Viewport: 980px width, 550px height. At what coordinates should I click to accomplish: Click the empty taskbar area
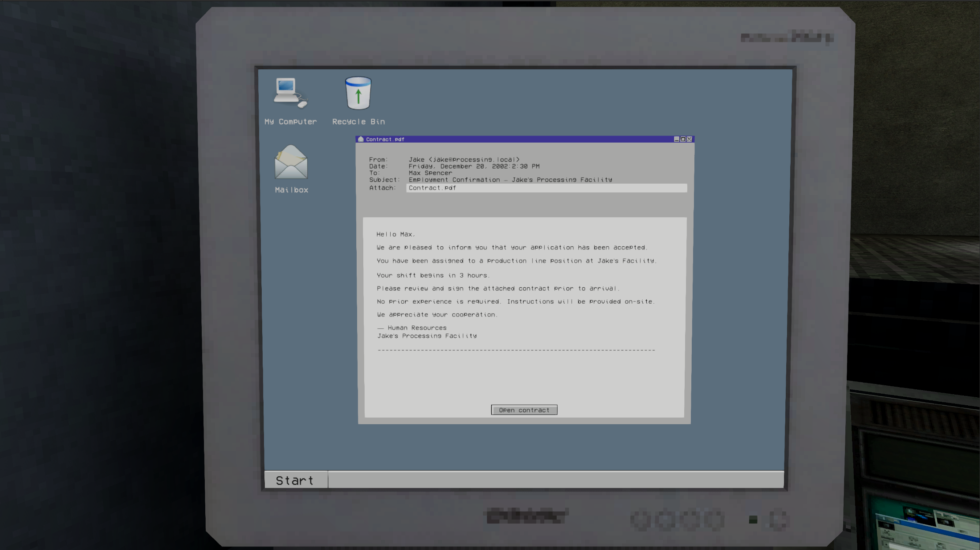point(555,480)
